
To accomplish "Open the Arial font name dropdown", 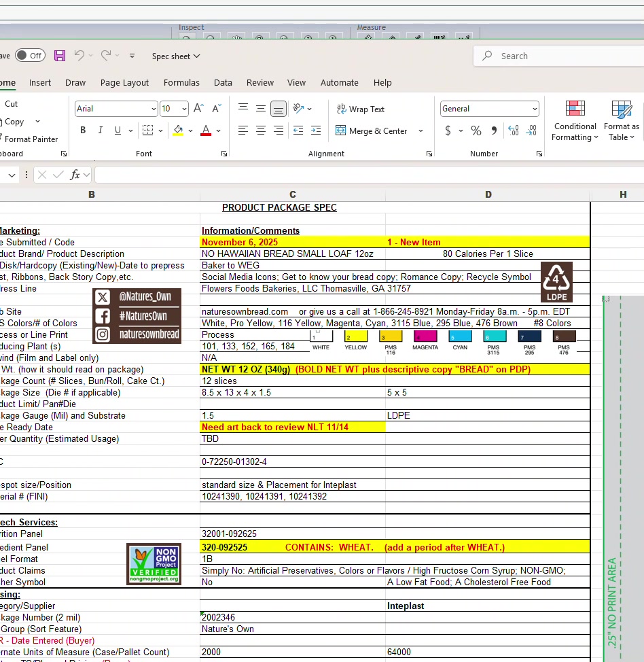I will [154, 108].
